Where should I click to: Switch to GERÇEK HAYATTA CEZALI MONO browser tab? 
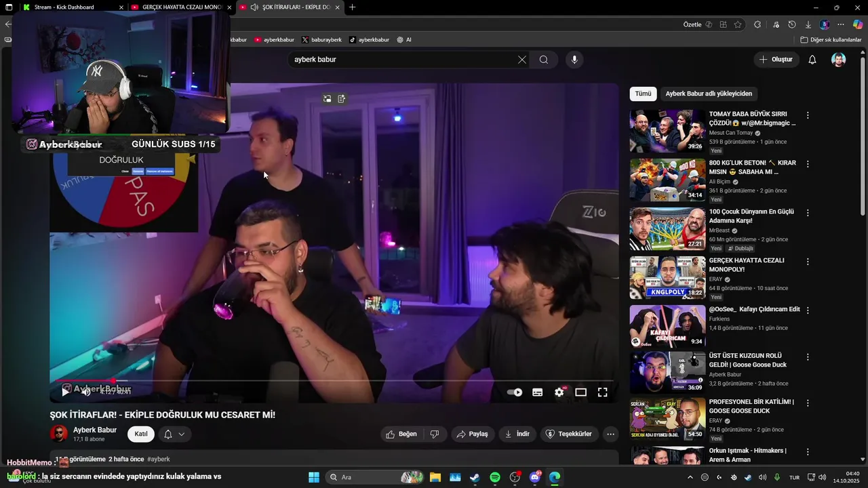click(x=182, y=7)
